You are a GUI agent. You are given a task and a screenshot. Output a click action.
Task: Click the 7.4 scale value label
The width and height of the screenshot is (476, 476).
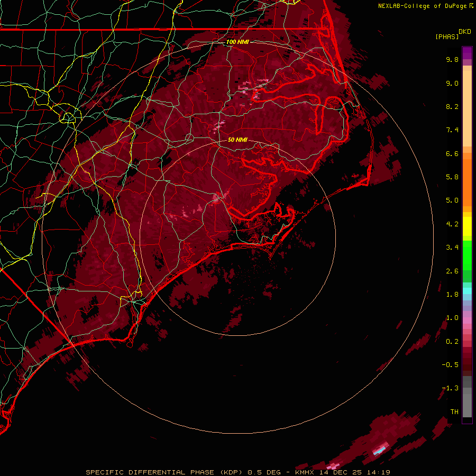(x=452, y=130)
